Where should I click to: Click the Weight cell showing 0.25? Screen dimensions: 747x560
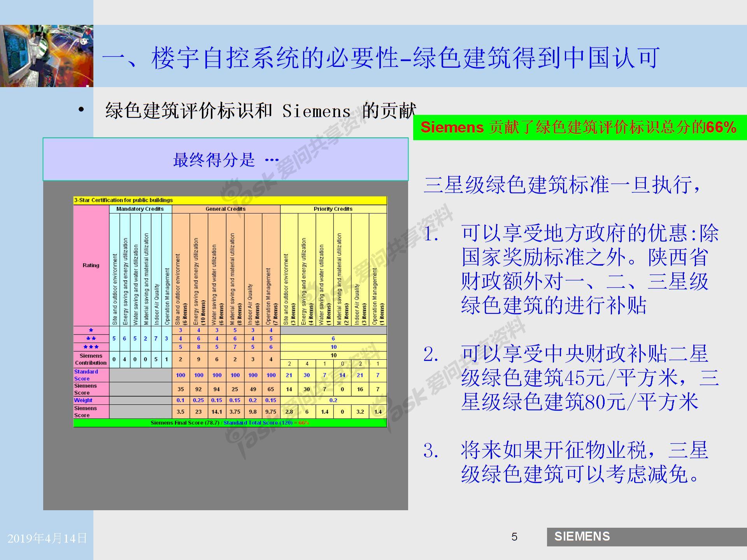[x=199, y=400]
